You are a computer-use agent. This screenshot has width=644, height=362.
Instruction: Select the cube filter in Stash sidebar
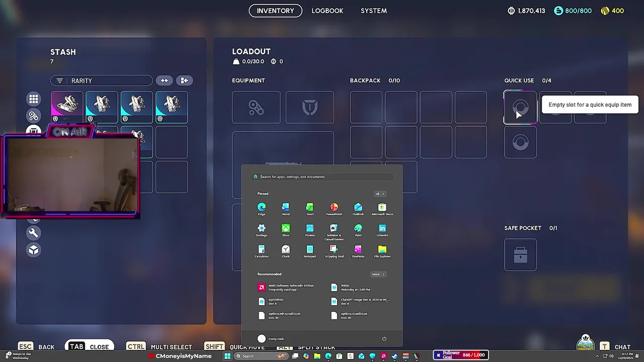pyautogui.click(x=34, y=250)
